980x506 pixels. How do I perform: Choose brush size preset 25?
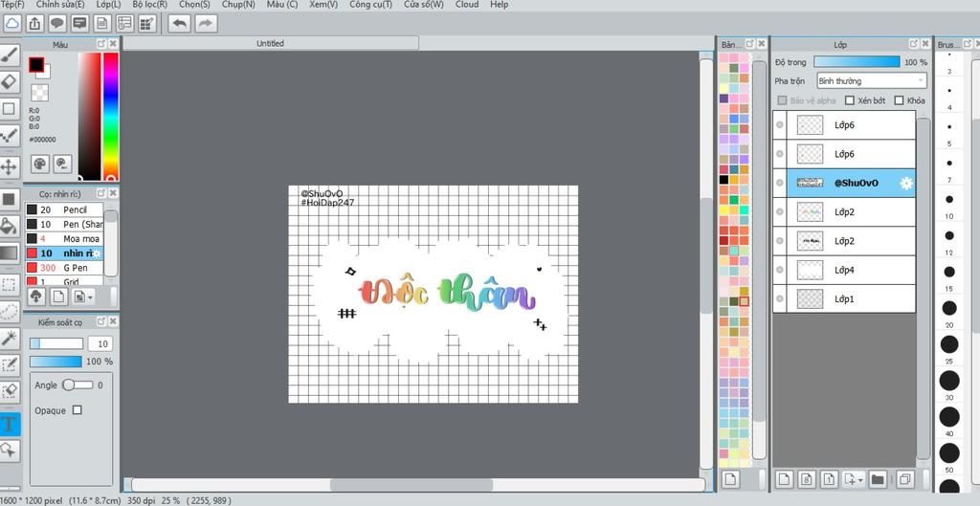(x=949, y=344)
